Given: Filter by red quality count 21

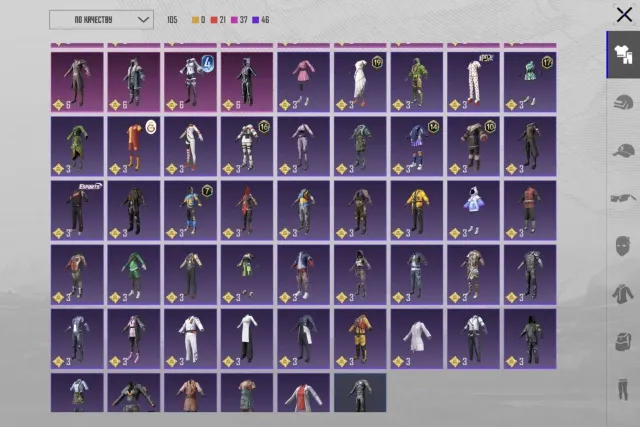Looking at the screenshot, I should (218, 20).
